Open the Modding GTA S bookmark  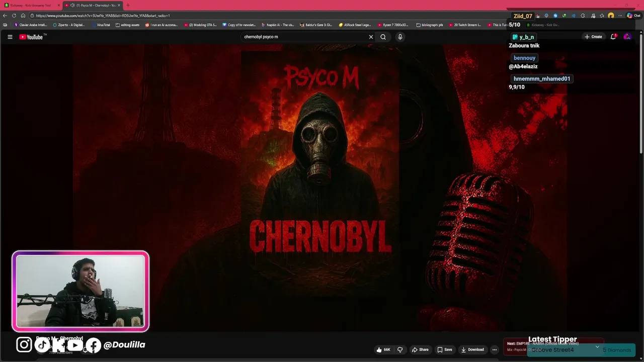[200, 25]
